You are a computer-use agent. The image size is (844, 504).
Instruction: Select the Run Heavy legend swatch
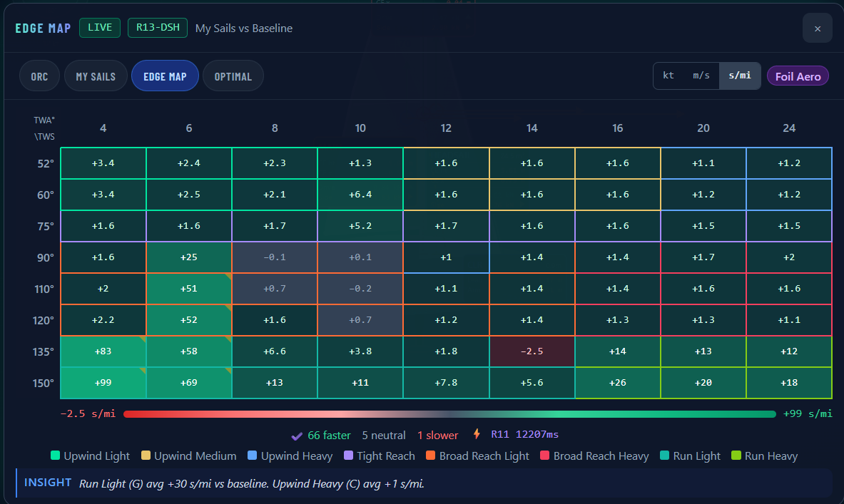pos(736,456)
